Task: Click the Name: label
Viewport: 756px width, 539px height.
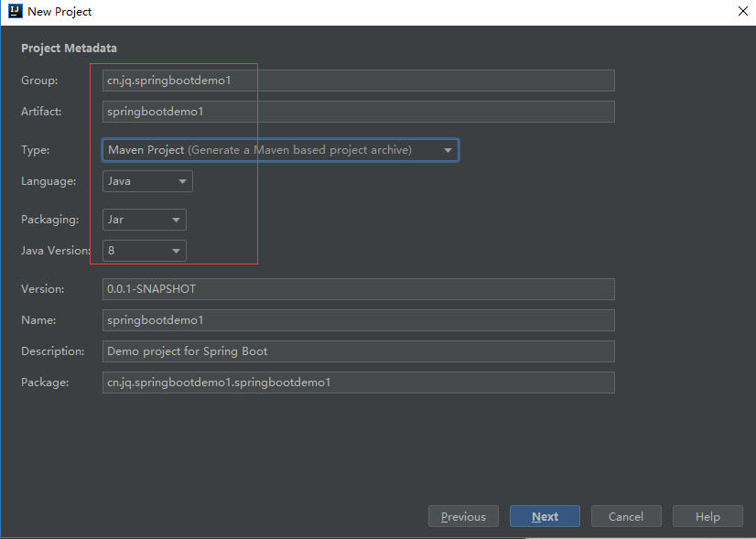Action: click(38, 320)
